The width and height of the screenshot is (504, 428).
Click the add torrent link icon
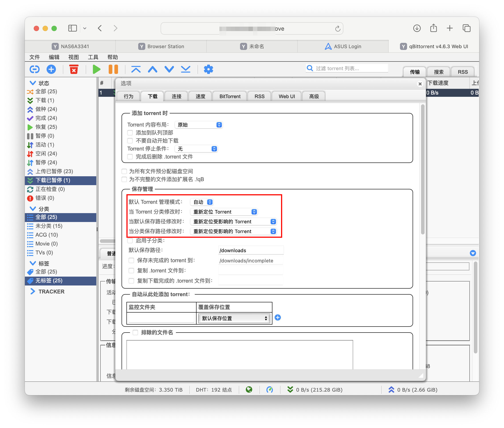pos(34,69)
